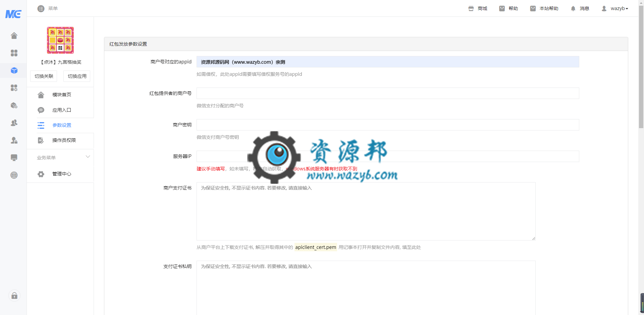Open the monitor icon in left rail
This screenshot has height=315, width=644.
coord(14,158)
